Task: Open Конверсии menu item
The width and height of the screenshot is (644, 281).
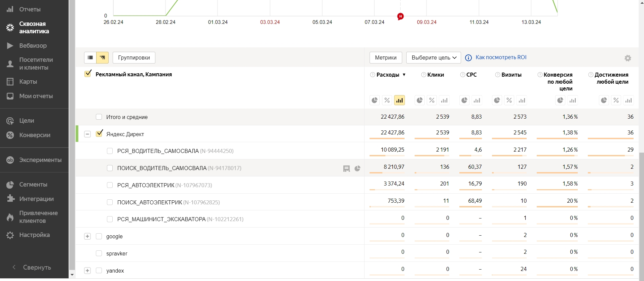Action: pyautogui.click(x=35, y=135)
